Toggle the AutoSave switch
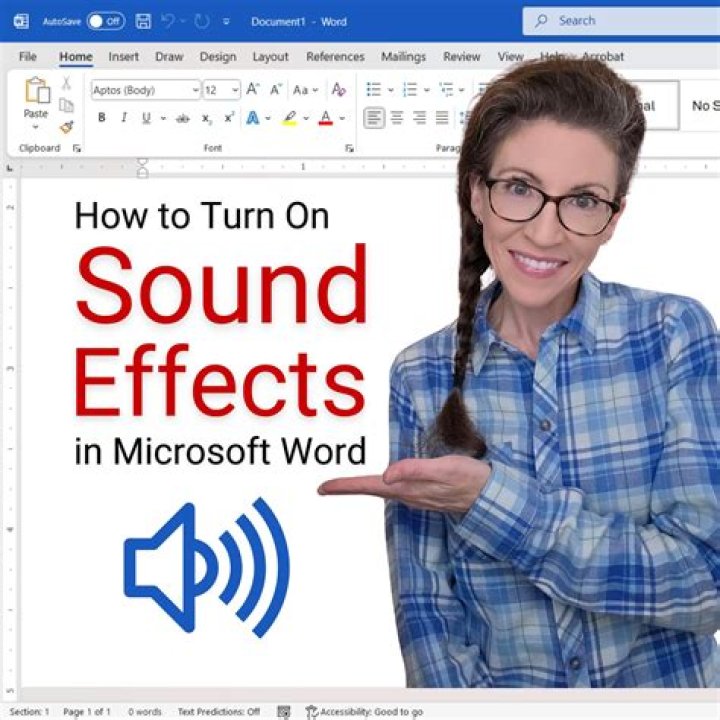Screen dimensions: 720x720 point(106,21)
